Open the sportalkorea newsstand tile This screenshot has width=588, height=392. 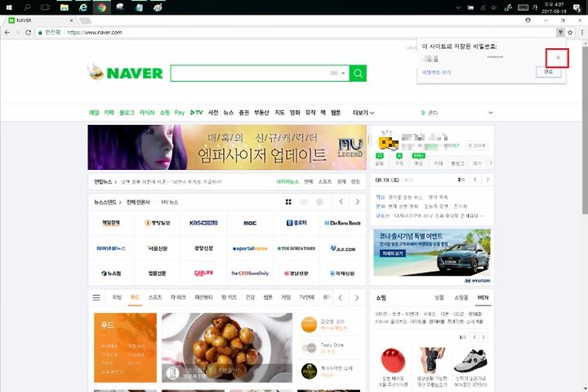(250, 248)
